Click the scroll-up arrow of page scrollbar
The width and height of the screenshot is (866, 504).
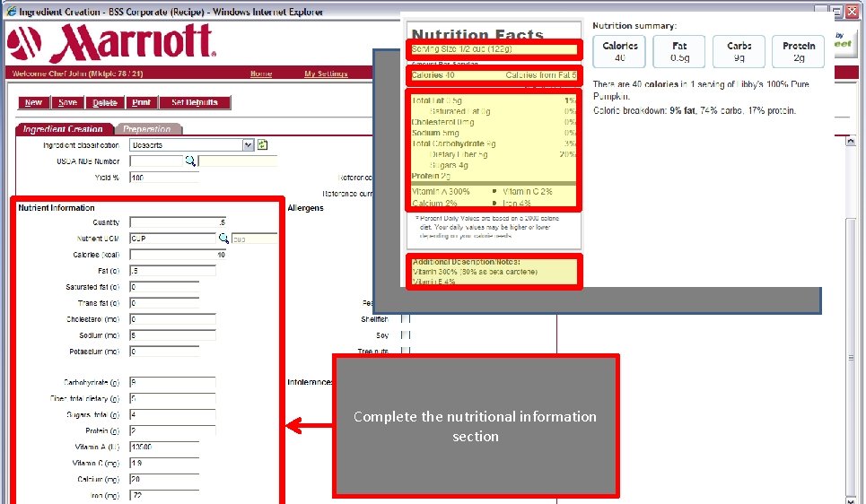click(x=851, y=142)
